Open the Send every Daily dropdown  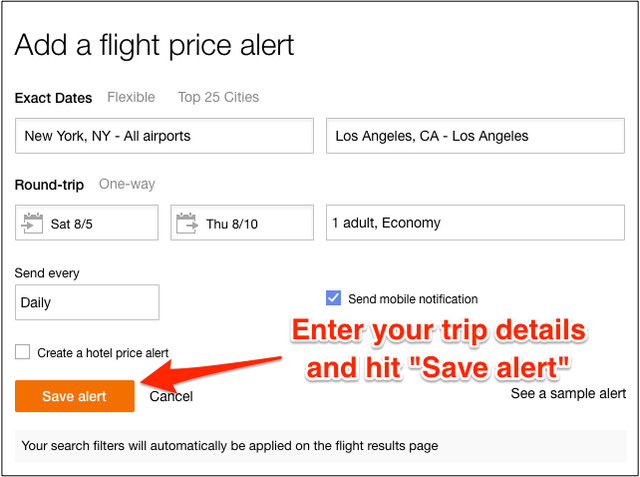point(87,302)
